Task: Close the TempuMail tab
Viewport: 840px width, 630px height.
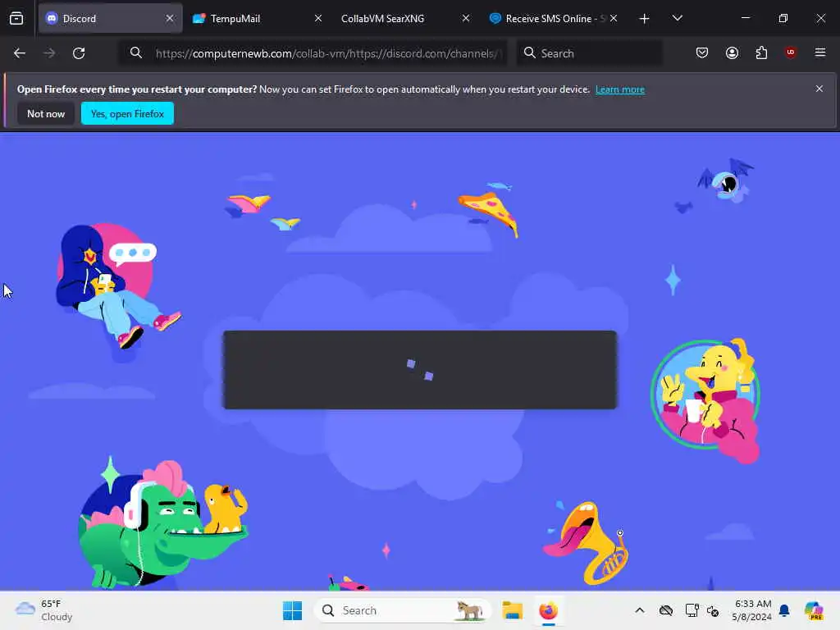Action: click(318, 18)
